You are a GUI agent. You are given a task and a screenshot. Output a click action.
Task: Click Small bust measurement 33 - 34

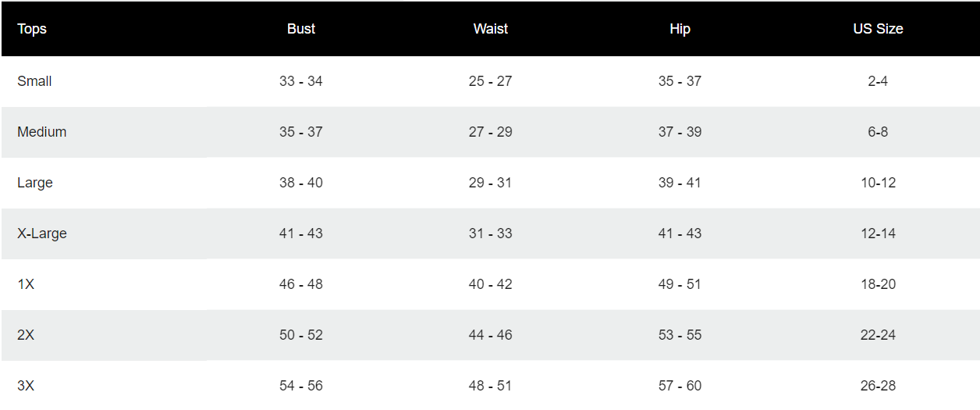point(301,81)
